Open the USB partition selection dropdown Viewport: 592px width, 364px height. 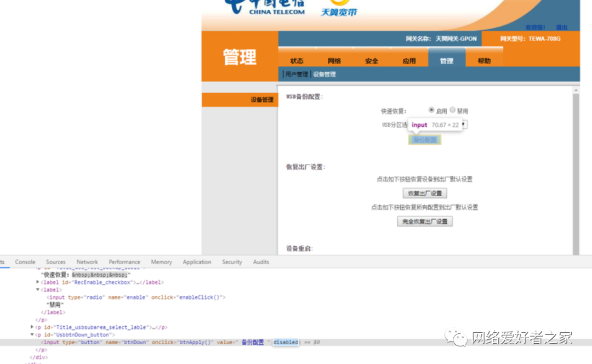(463, 124)
